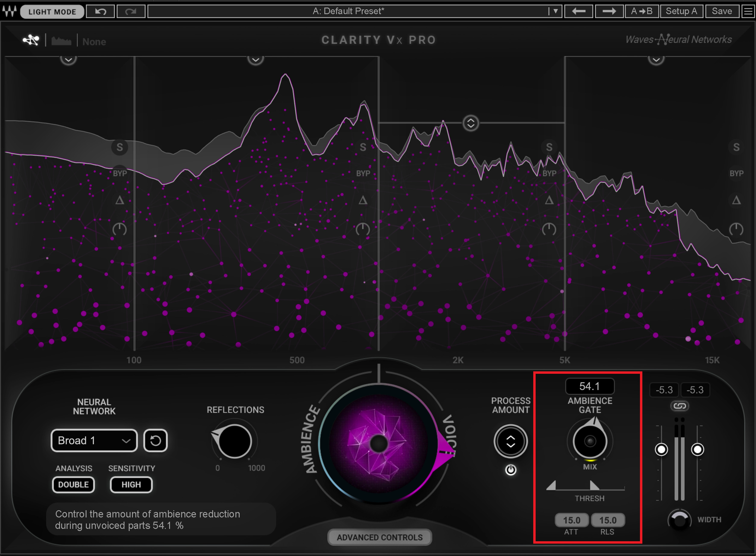Bypass the band above 5K

736,173
